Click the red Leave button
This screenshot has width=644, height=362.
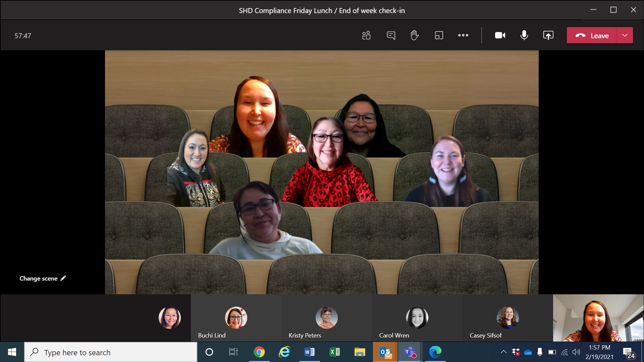592,36
